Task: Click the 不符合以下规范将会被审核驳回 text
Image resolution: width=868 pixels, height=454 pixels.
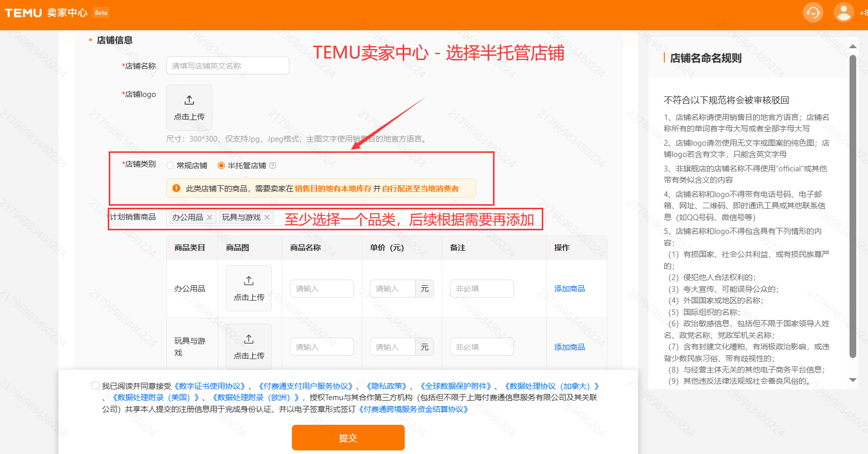Action: (726, 100)
